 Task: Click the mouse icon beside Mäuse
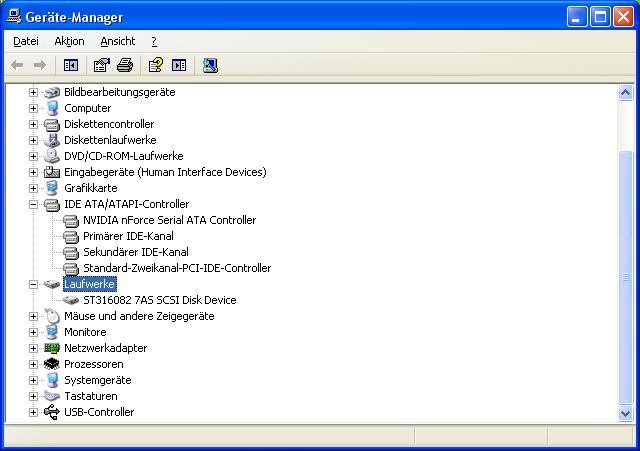click(x=52, y=316)
